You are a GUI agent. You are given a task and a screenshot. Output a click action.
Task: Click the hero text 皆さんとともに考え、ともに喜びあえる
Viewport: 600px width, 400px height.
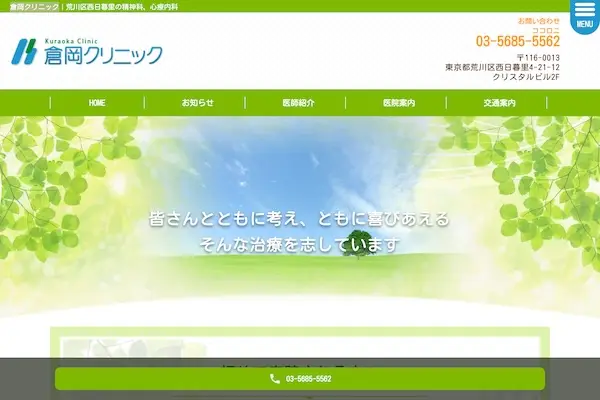(299, 219)
